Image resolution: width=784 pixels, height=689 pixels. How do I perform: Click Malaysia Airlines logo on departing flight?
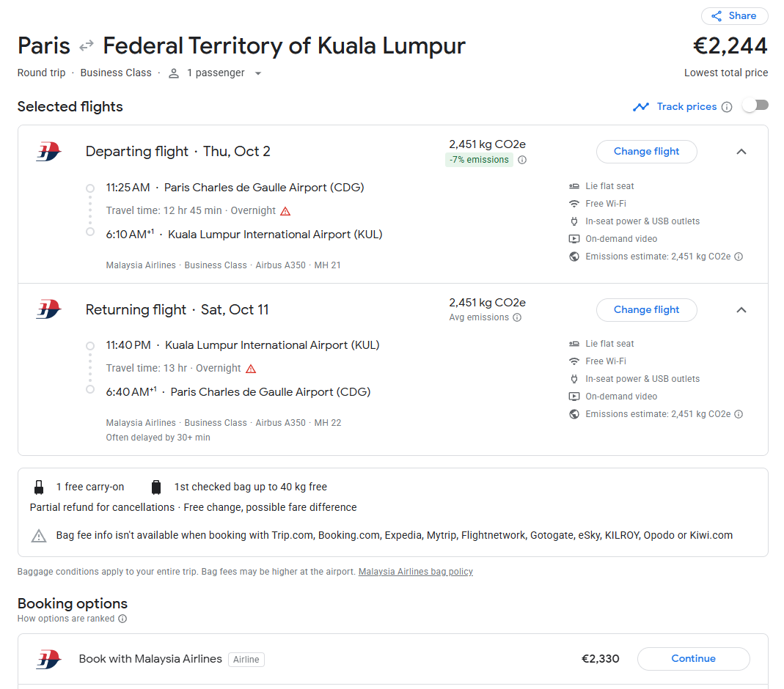pos(48,152)
